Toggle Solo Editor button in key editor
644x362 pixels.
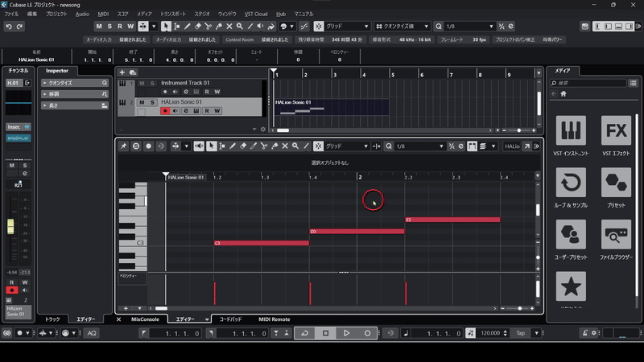[x=136, y=146]
